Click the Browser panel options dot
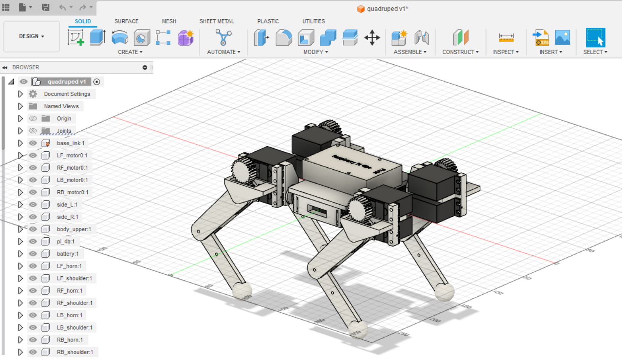Screen dimensions: 622x364 145,67
